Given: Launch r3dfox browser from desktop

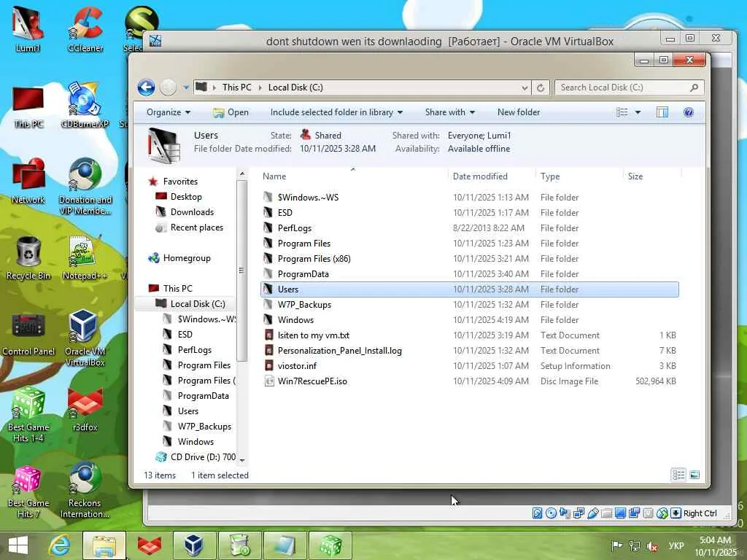Looking at the screenshot, I should [x=85, y=411].
